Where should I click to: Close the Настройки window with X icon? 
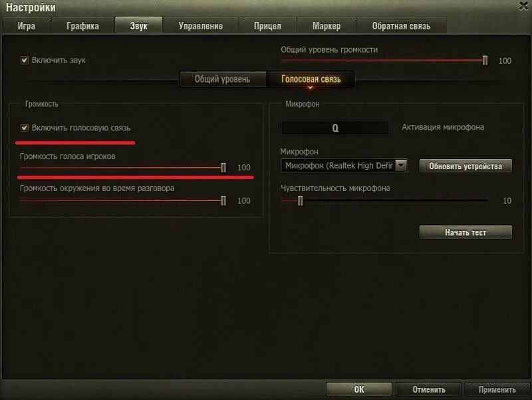(525, 6)
